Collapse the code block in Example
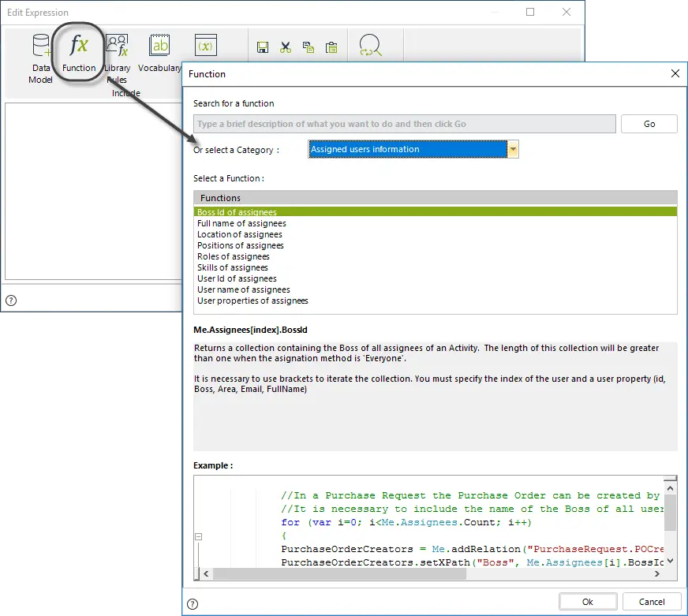Viewport: 688px width, 616px height. [198, 536]
